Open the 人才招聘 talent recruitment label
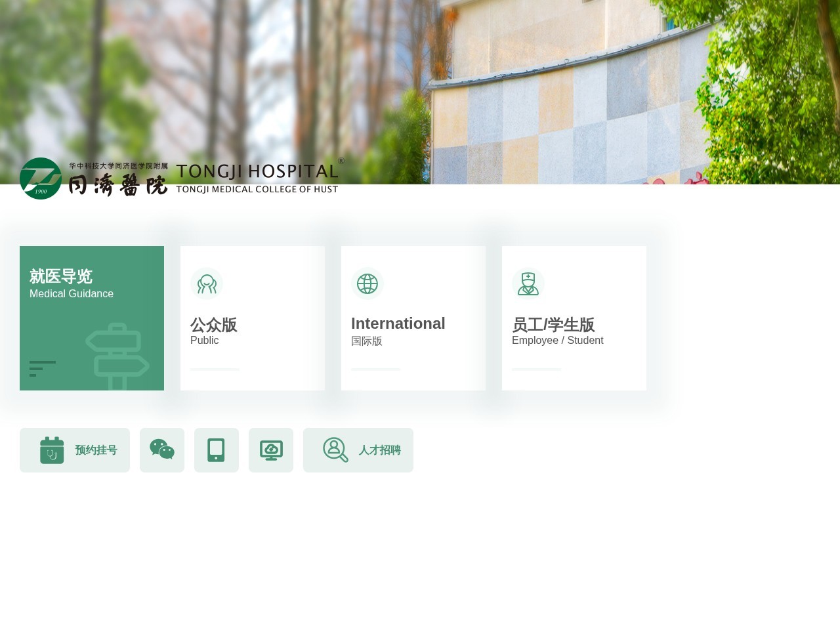The width and height of the screenshot is (840, 630). (x=379, y=450)
